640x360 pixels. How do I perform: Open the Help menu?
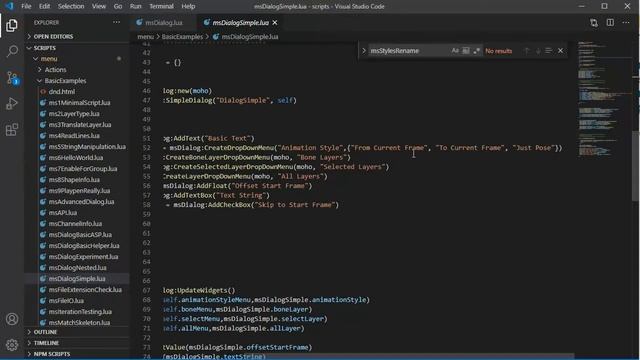click(x=188, y=6)
